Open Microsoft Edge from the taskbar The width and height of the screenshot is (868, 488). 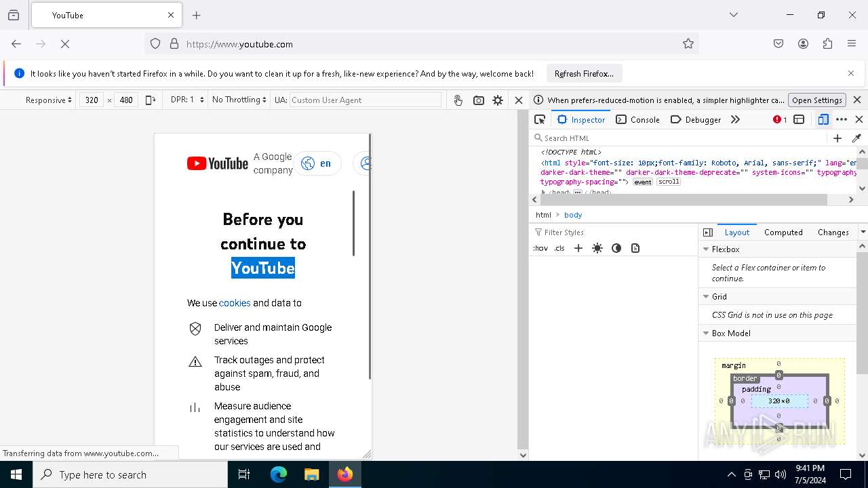pos(279,474)
